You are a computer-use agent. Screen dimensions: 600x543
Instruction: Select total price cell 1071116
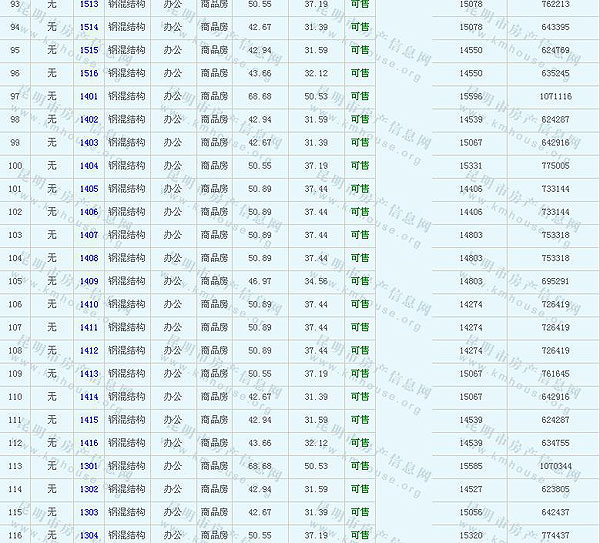pos(555,97)
